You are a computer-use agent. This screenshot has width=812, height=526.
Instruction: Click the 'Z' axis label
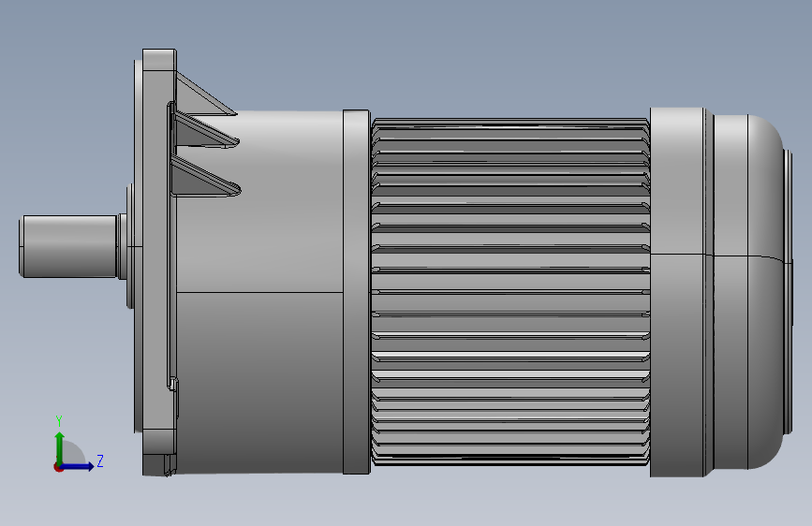(x=100, y=460)
